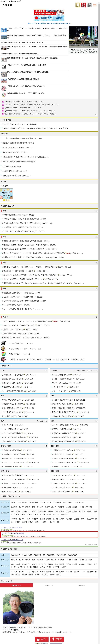
Task: Open 一覧 for 千葉県内 社会 section
Action: 96,289
